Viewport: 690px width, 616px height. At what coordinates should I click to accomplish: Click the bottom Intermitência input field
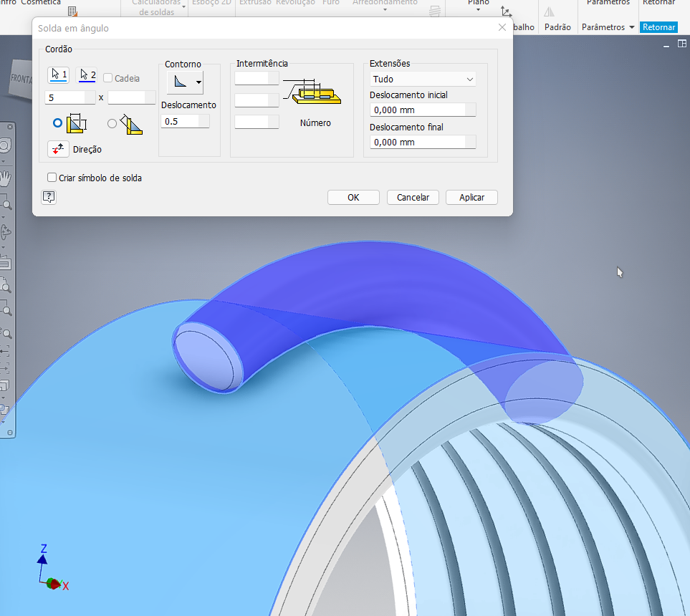coord(257,122)
